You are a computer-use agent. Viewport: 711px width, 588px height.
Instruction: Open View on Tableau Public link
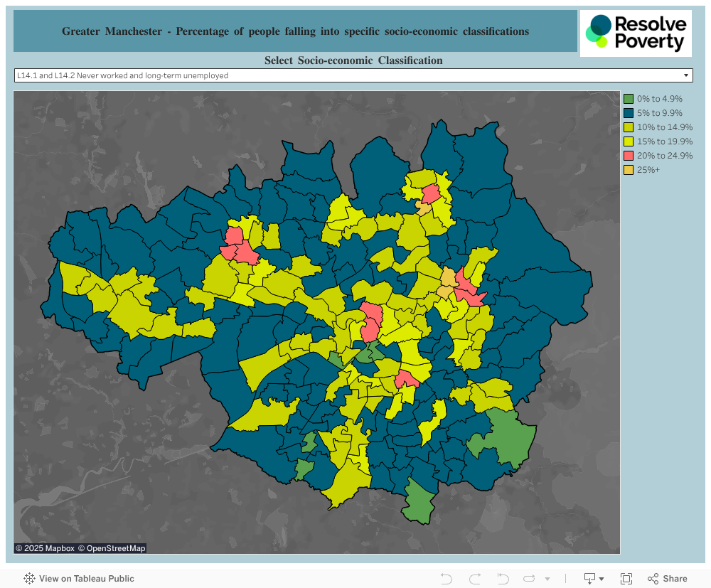pyautogui.click(x=79, y=579)
